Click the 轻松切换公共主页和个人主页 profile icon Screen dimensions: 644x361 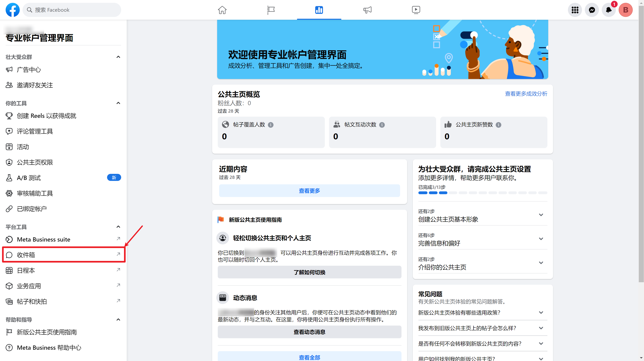pyautogui.click(x=223, y=238)
